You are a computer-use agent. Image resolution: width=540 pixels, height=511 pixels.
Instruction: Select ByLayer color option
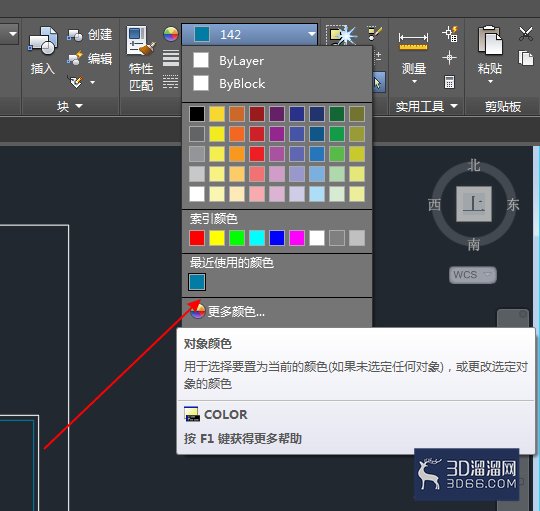coord(277,61)
